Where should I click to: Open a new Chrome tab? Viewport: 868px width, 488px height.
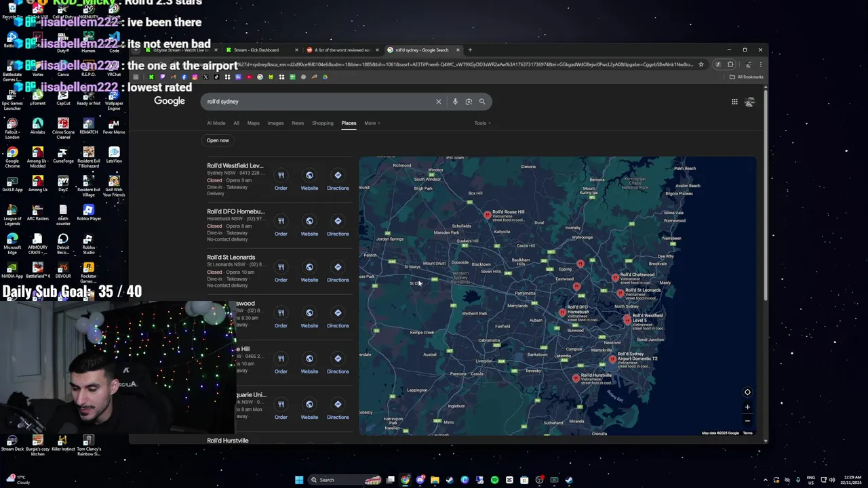tap(470, 49)
